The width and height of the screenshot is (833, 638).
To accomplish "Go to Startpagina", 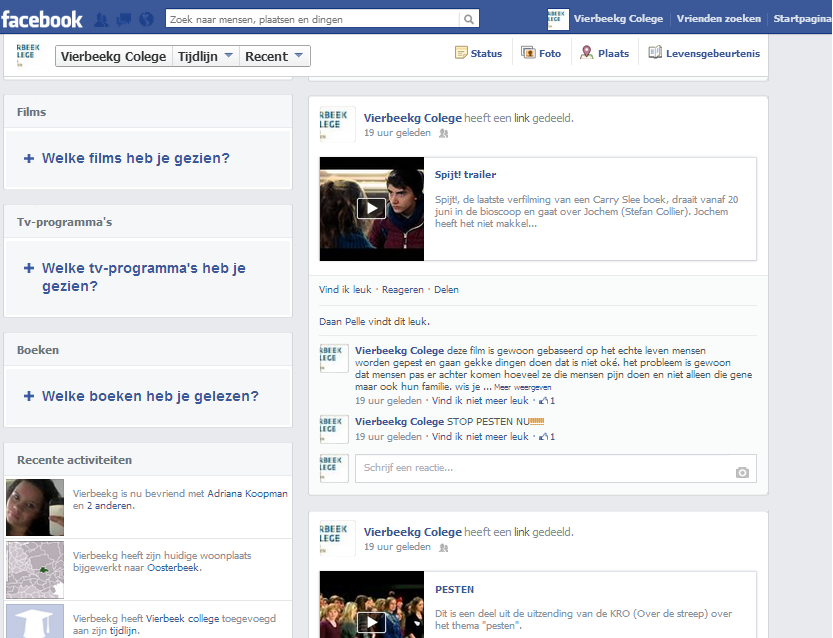I will (x=802, y=19).
